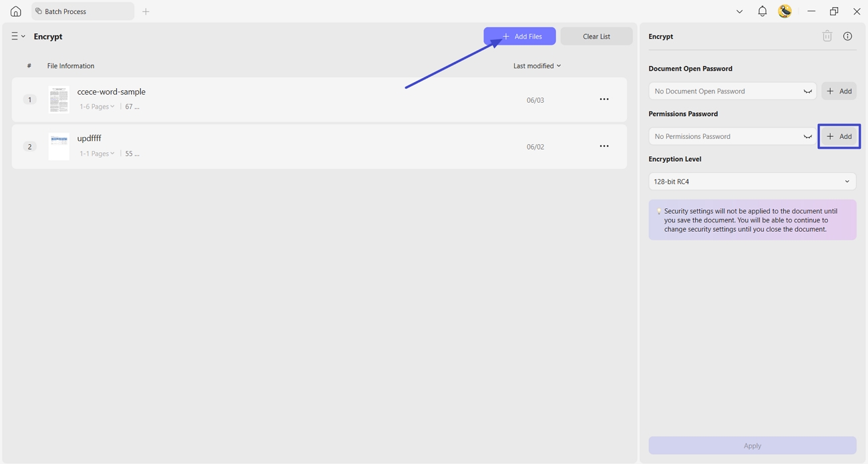Image resolution: width=868 pixels, height=464 pixels.
Task: Expand 1-6 Pages range dropdown
Action: coord(97,107)
